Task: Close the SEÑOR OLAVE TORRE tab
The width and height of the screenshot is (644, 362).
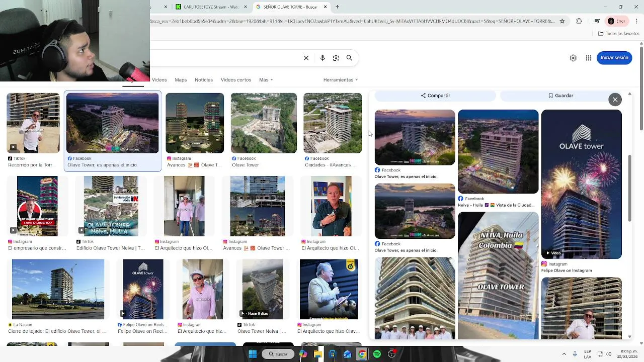Action: [325, 7]
